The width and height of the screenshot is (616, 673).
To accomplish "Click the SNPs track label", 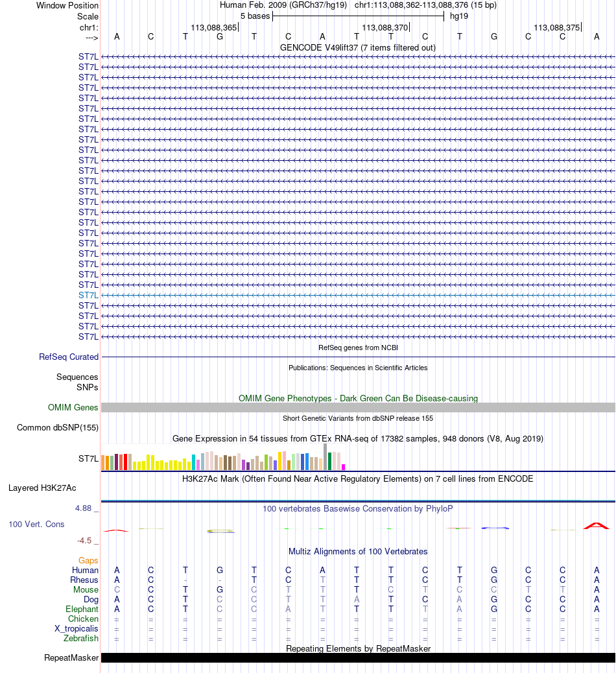I will (87, 387).
